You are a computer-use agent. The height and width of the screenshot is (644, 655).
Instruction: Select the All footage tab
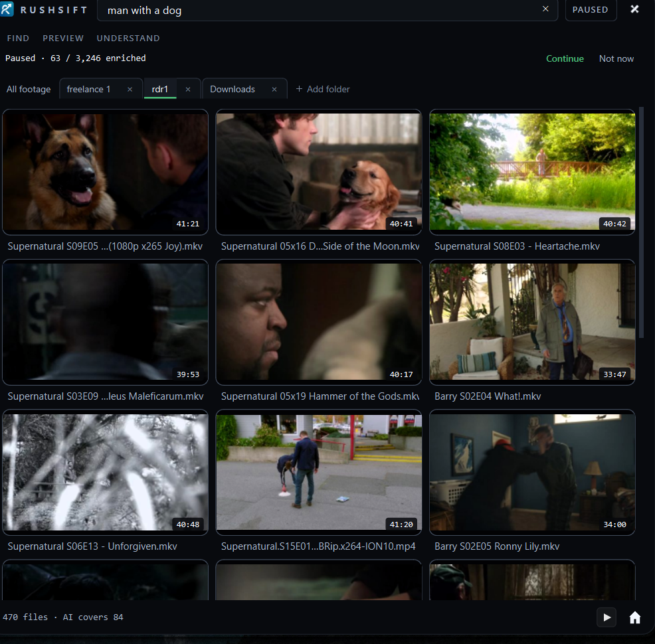click(29, 90)
